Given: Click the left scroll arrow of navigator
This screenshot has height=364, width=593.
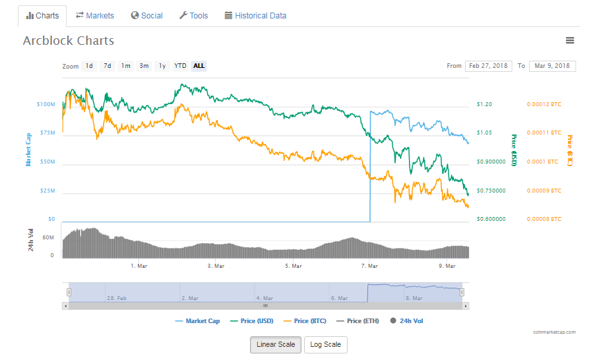Looking at the screenshot, I should coord(66,306).
